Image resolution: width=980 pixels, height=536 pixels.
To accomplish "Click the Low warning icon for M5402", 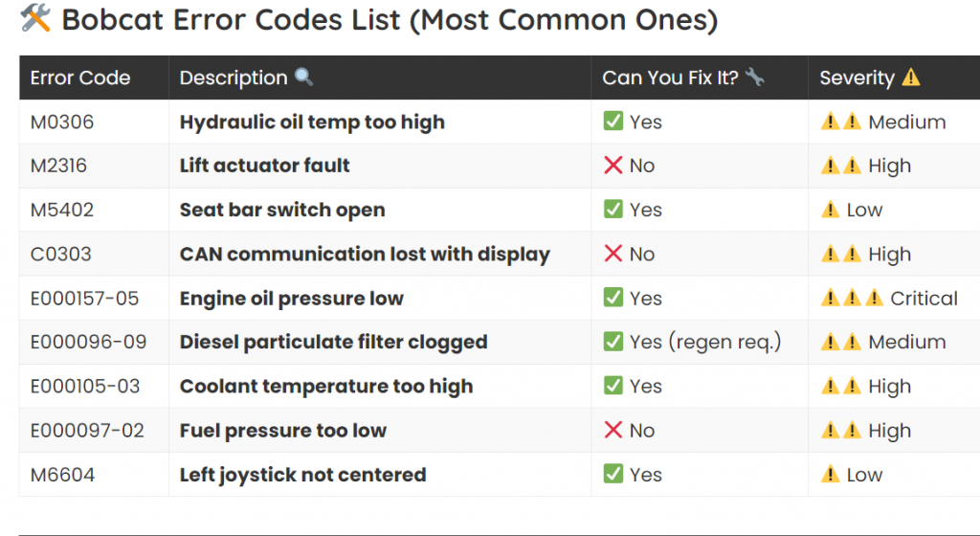I will click(830, 210).
